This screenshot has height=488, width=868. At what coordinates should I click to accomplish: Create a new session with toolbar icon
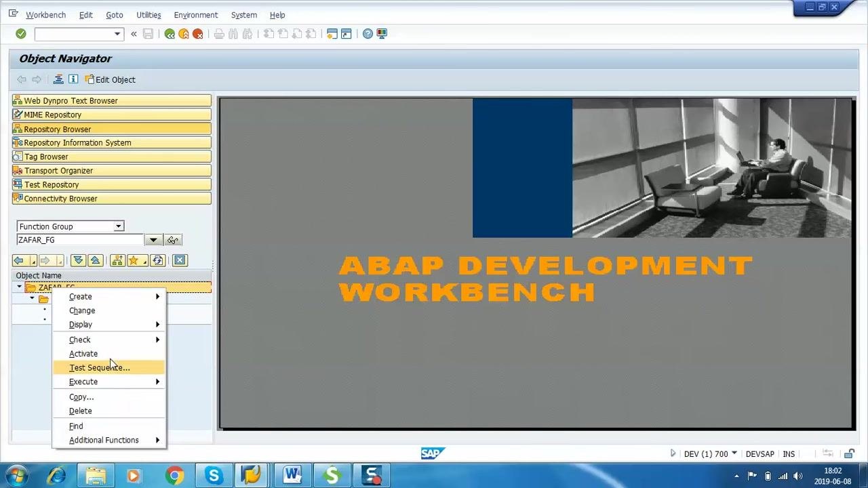pos(332,34)
